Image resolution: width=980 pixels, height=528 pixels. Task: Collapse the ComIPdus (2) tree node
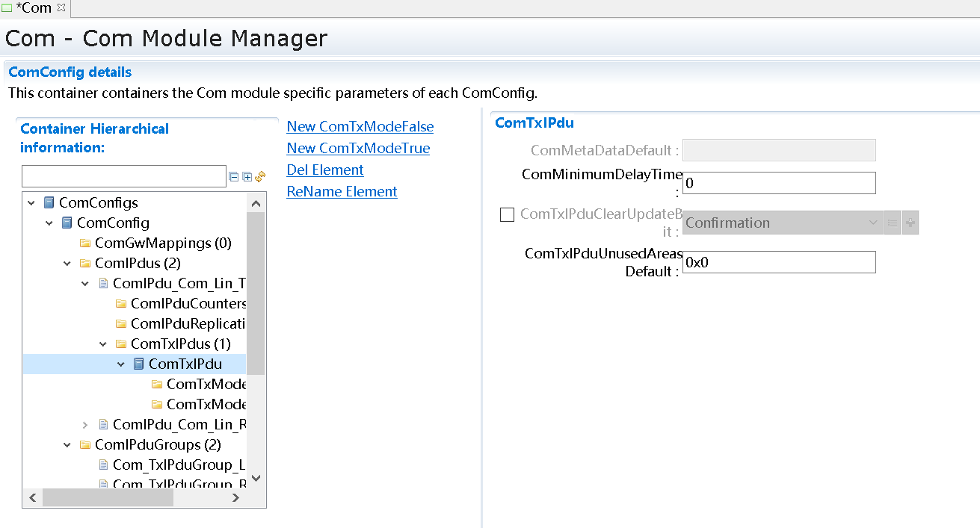pyautogui.click(x=67, y=263)
